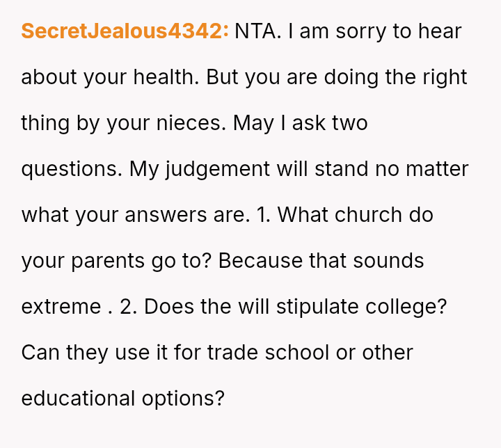Click the phrase "My judgement will stand"
Image resolution: width=501 pixels, height=448 pixels.
pos(249,169)
